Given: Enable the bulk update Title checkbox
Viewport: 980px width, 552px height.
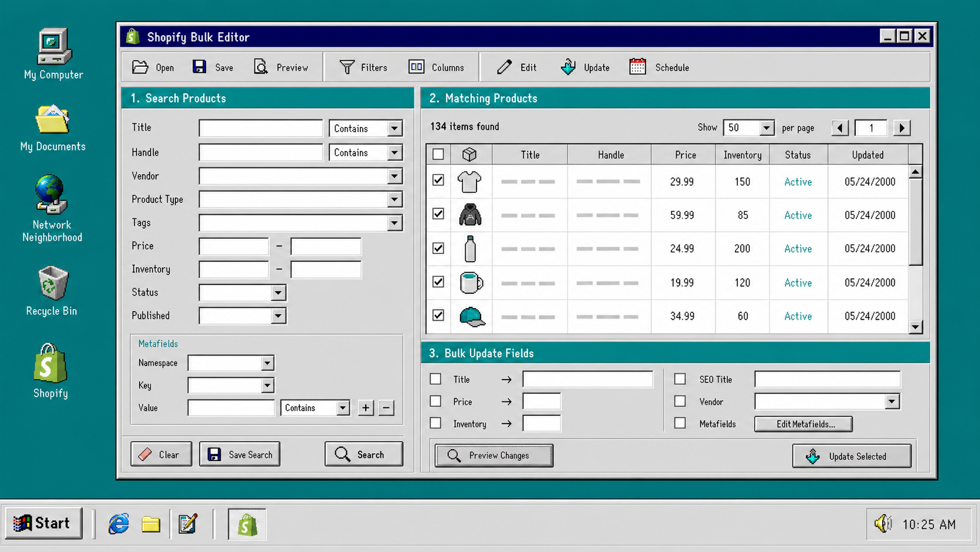Looking at the screenshot, I should pos(435,379).
